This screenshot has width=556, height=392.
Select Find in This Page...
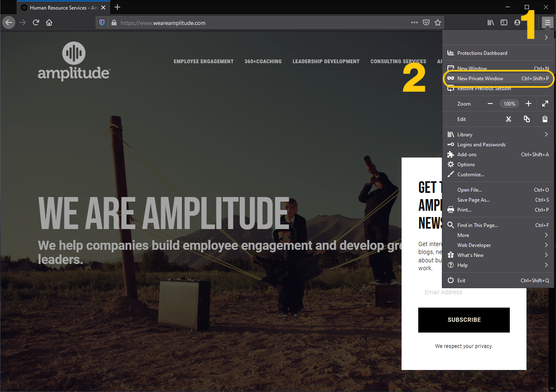(x=497, y=225)
